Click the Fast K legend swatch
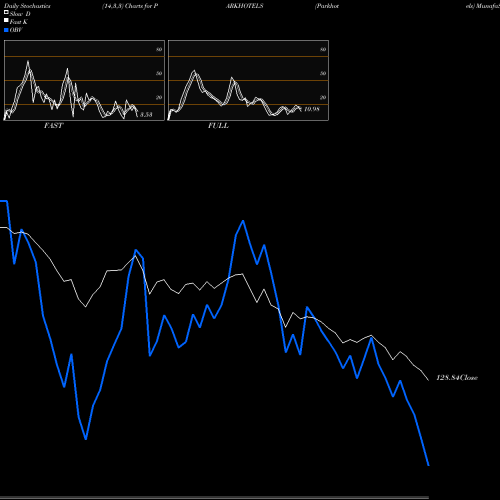500x500 pixels. point(6,20)
